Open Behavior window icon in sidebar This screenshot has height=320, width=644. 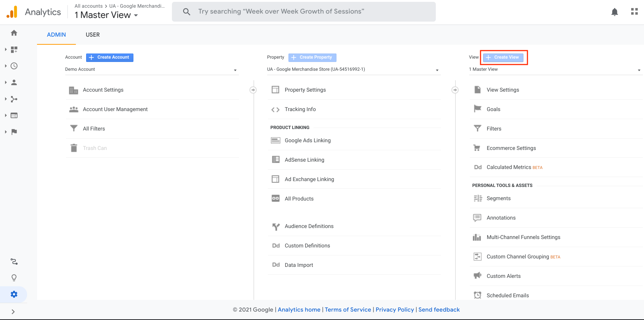[x=14, y=115]
